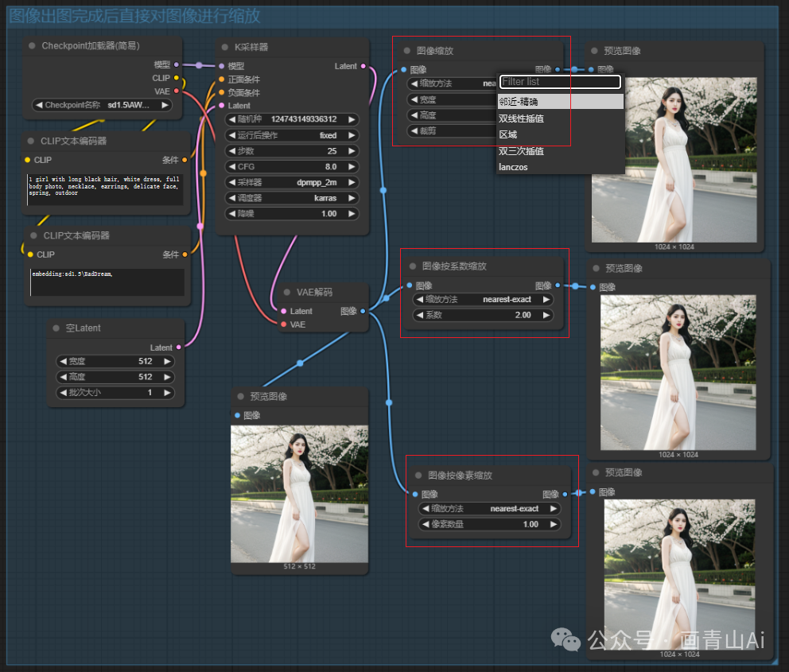Decrease 步数 value with left arrow
Screen dimensions: 789x672
coord(232,151)
